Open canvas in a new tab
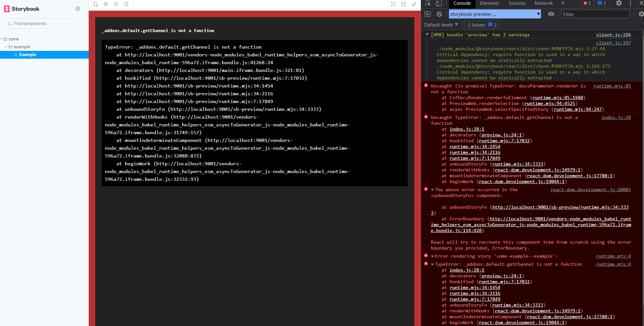The image size is (644, 326). 404,4
